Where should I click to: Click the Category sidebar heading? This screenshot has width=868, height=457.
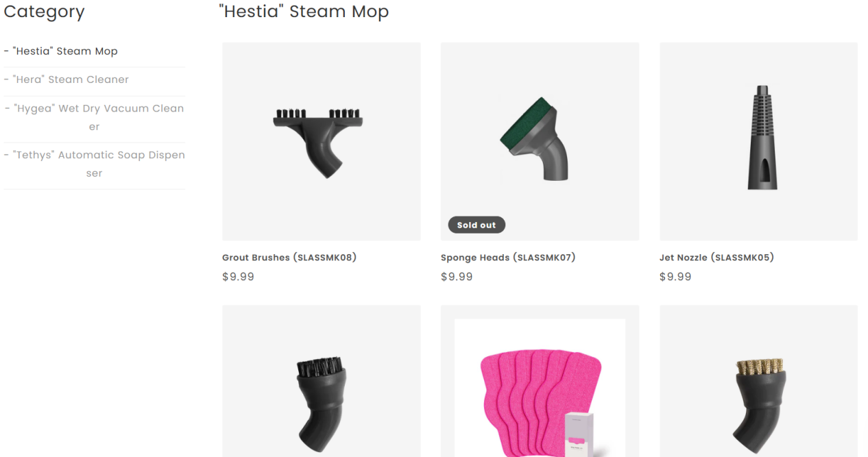tap(44, 12)
